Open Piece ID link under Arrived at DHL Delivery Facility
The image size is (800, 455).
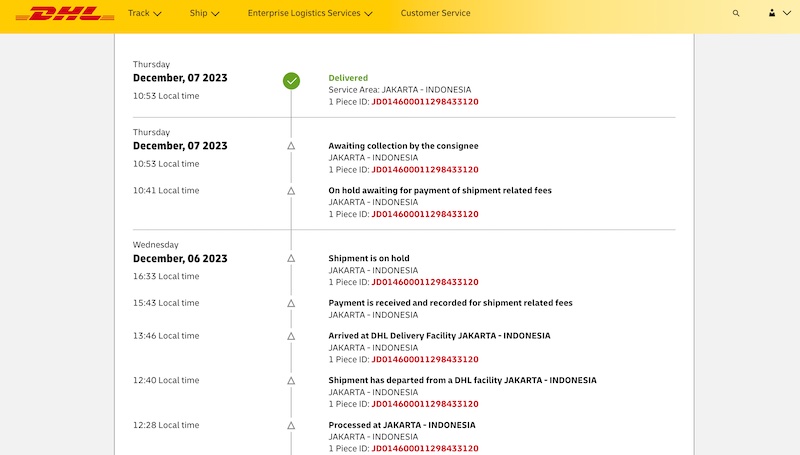(425, 360)
